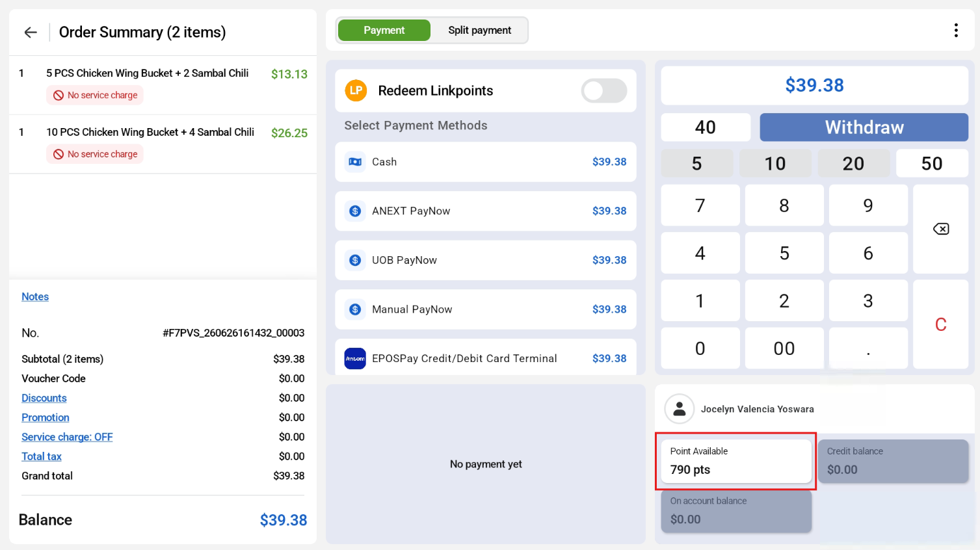The height and width of the screenshot is (550, 980).
Task: Click the customer profile avatar icon
Action: point(679,409)
